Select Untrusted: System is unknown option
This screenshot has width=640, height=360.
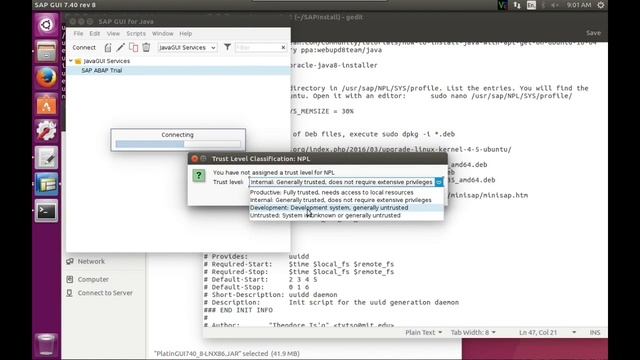pyautogui.click(x=346, y=216)
